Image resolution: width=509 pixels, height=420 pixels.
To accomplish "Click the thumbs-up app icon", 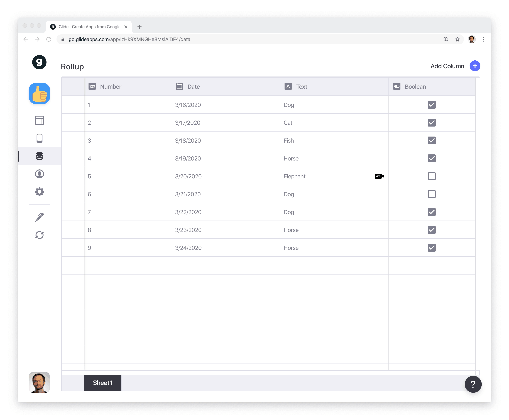I will pyautogui.click(x=39, y=94).
